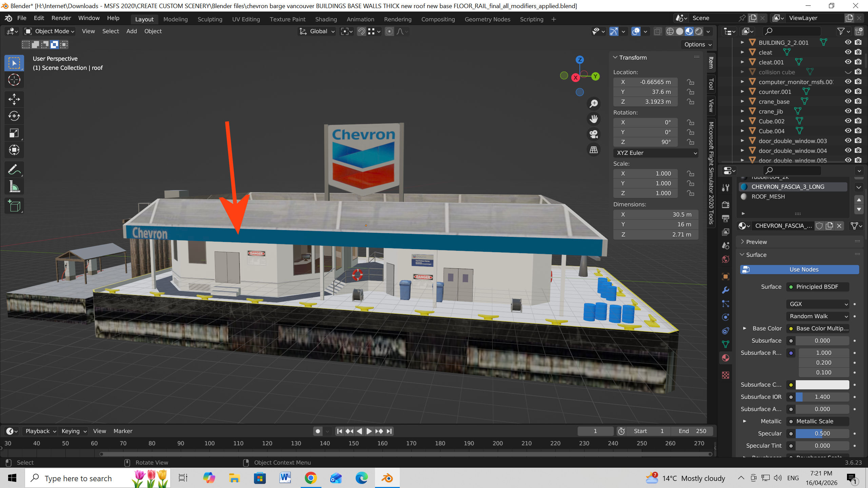Activate the 3D Cursor tool
The height and width of the screenshot is (488, 868).
click(14, 80)
